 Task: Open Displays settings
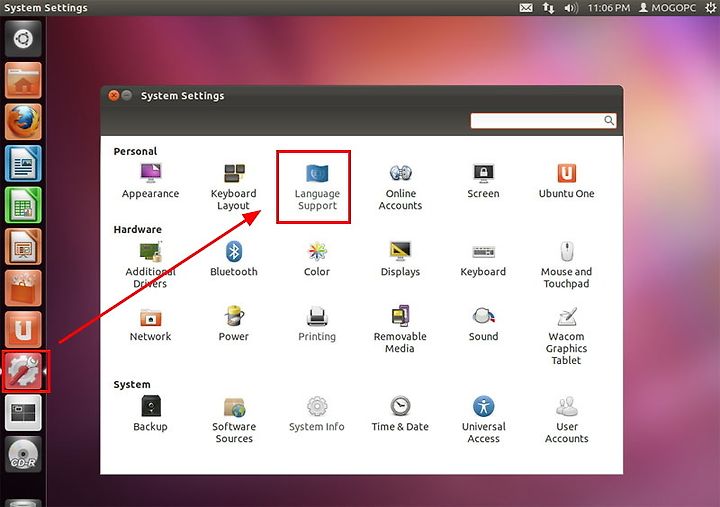[400, 259]
